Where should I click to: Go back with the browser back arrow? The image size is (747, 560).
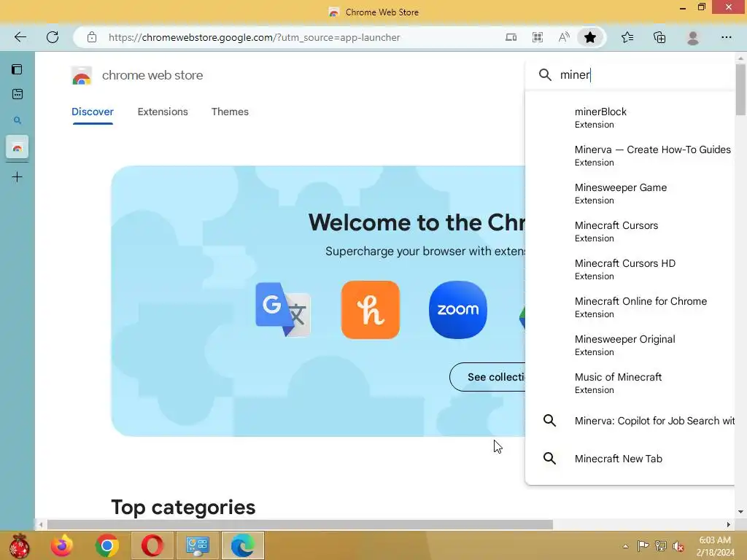pos(20,37)
